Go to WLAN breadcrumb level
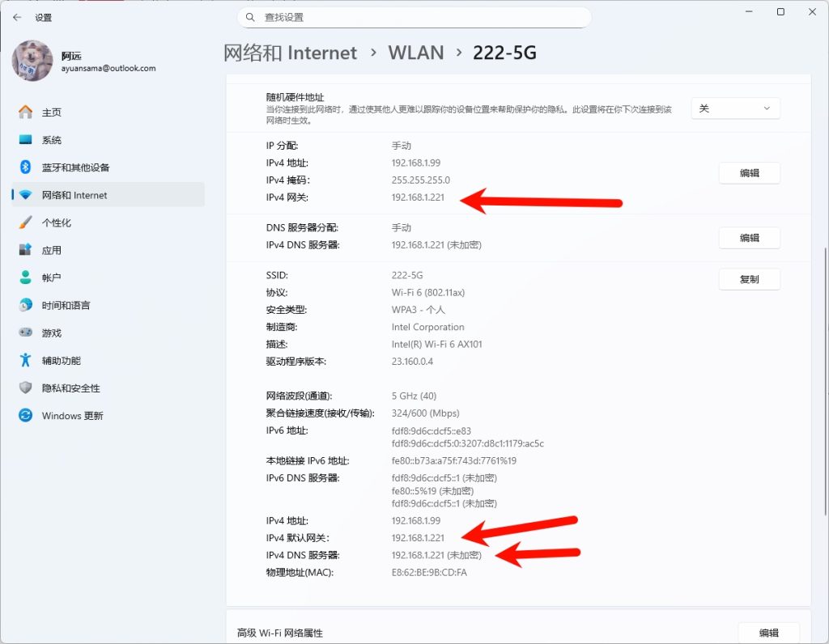 pyautogui.click(x=416, y=53)
